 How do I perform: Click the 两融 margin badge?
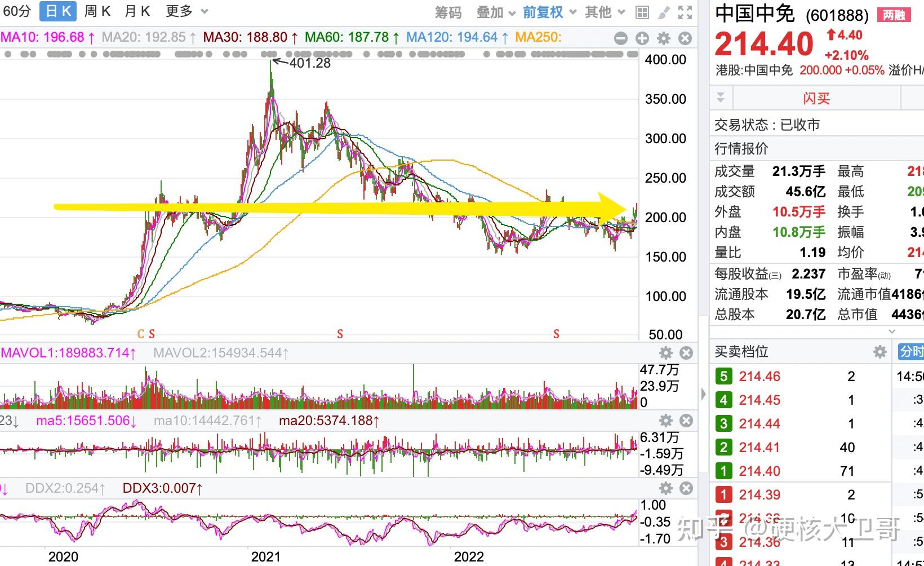(894, 15)
